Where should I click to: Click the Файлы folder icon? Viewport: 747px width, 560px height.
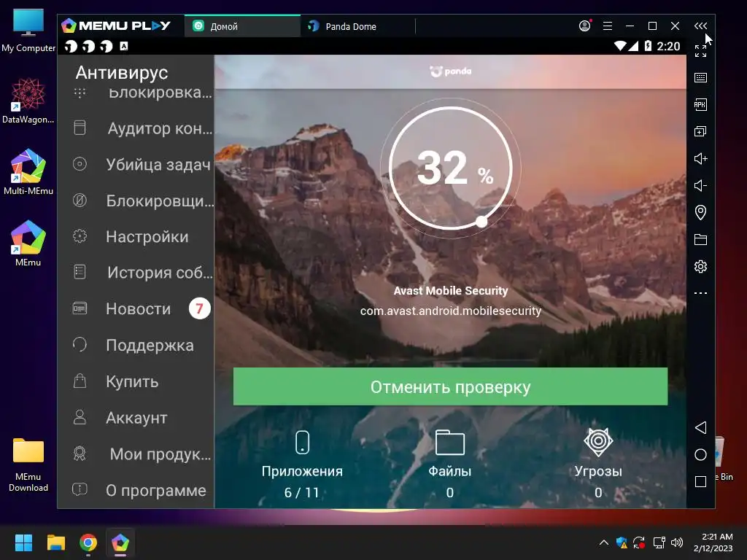click(449, 443)
